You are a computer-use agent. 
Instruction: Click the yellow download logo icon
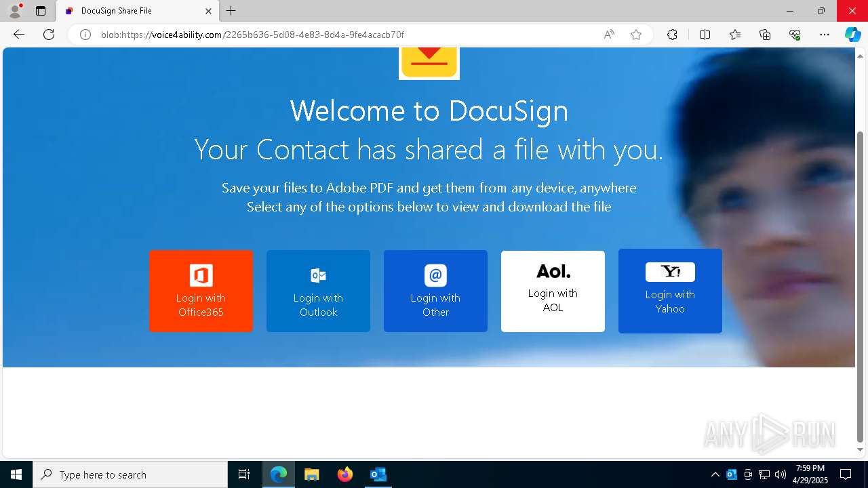[429, 62]
